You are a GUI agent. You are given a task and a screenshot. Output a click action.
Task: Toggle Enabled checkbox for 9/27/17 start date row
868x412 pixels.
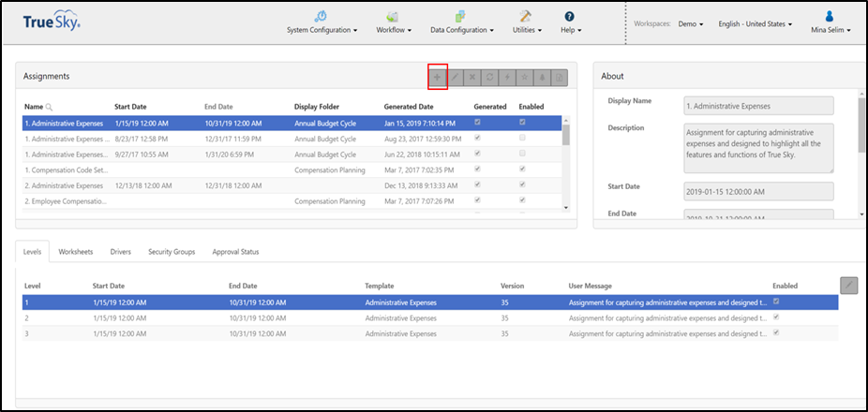point(522,154)
